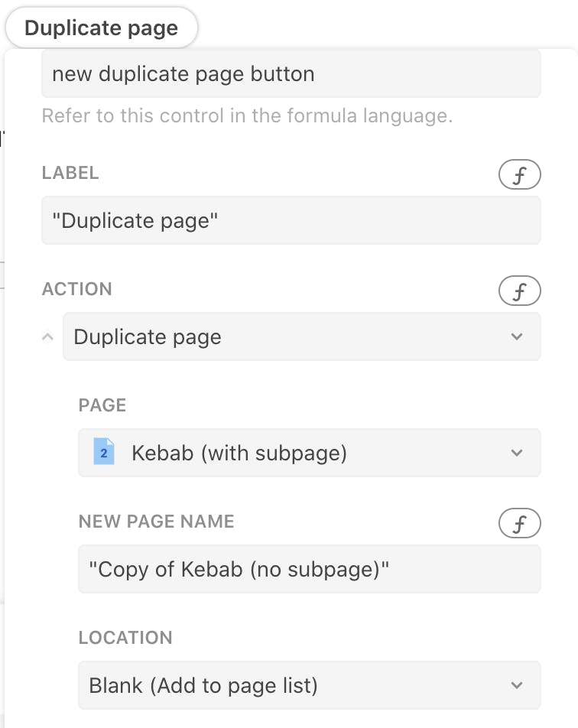This screenshot has height=728, width=578.
Task: Edit the control name field 'new duplicate page button'
Action: coord(291,74)
